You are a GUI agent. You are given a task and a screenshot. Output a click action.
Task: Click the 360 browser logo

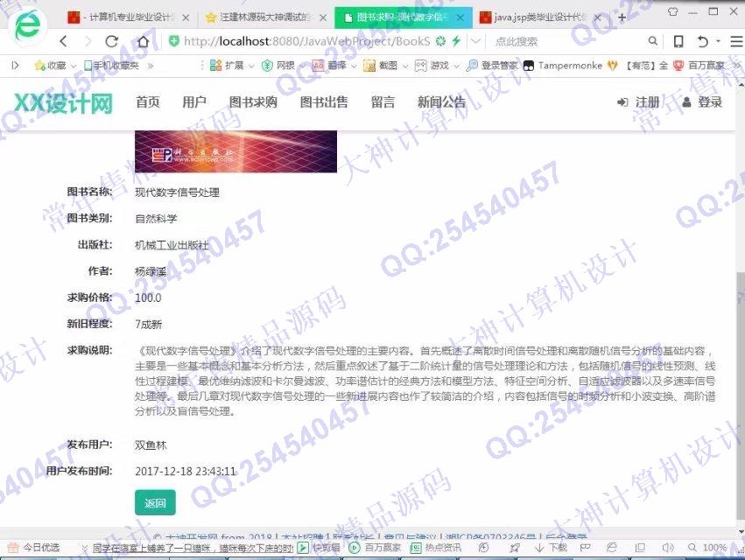tap(27, 24)
